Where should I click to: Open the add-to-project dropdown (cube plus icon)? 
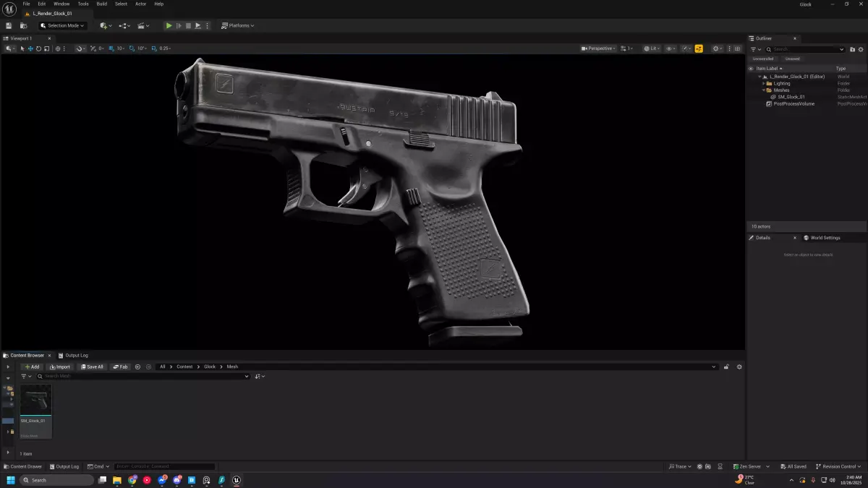106,25
